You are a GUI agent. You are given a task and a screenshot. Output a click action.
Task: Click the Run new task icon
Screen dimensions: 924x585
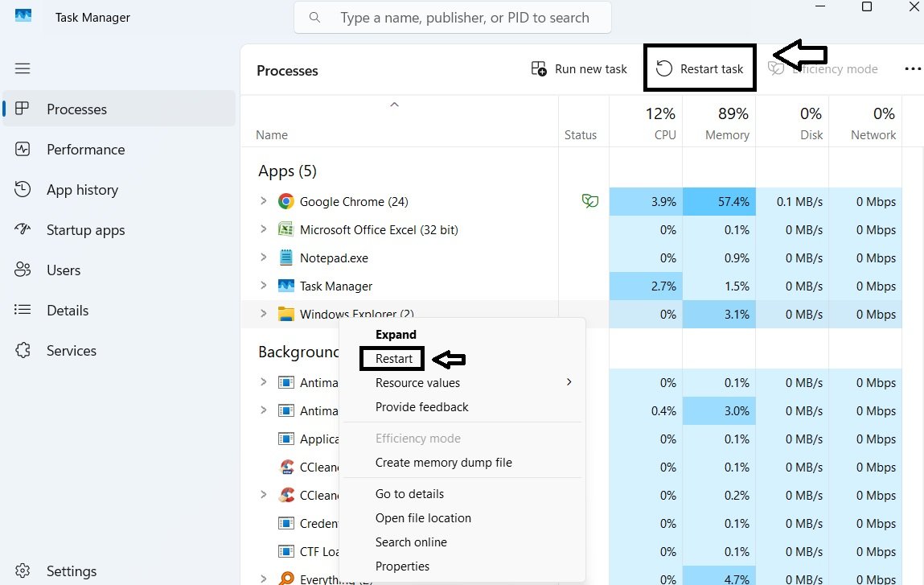point(539,69)
